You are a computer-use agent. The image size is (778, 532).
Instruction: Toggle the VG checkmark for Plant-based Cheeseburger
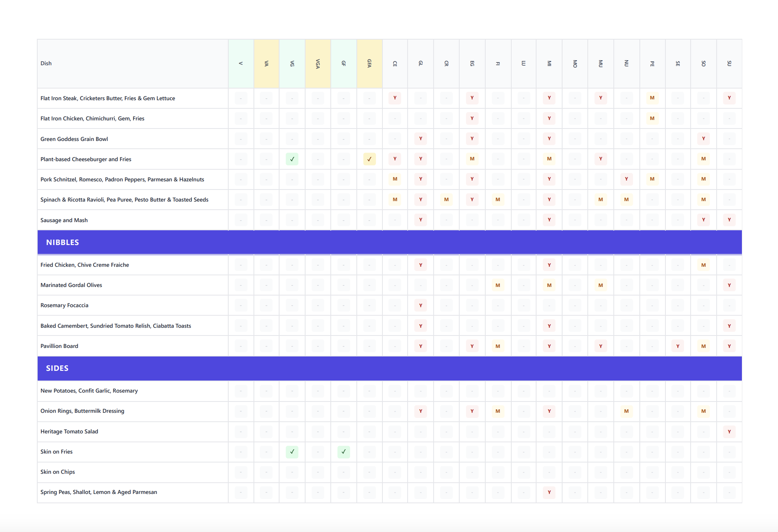click(292, 159)
